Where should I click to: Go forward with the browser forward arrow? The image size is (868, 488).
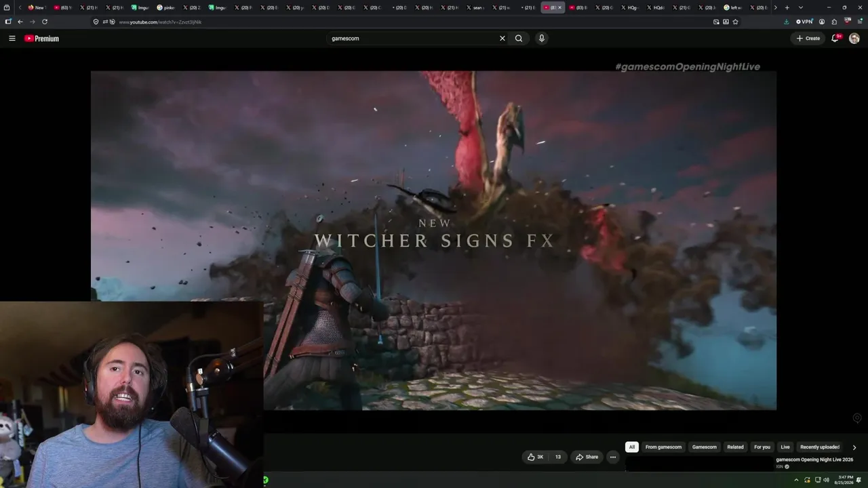coord(32,22)
